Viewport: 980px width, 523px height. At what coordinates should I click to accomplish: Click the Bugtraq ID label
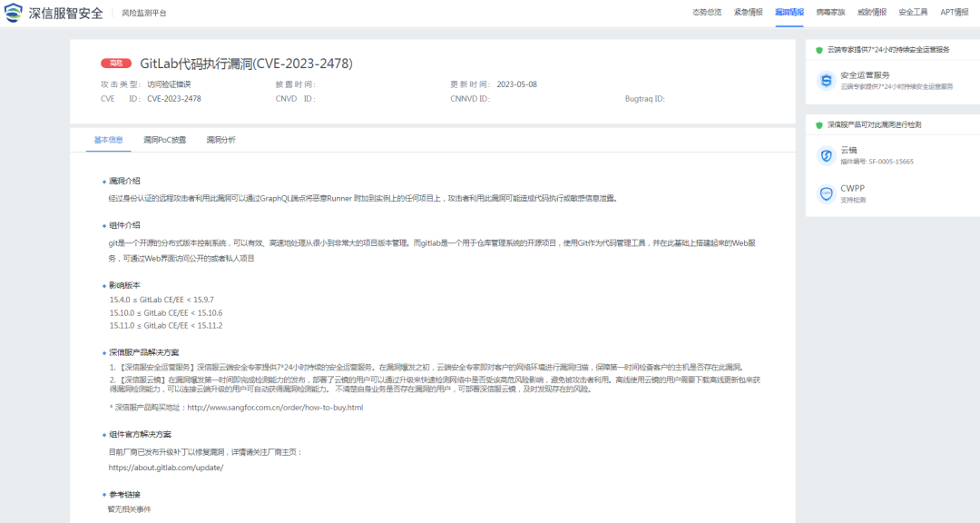click(644, 99)
